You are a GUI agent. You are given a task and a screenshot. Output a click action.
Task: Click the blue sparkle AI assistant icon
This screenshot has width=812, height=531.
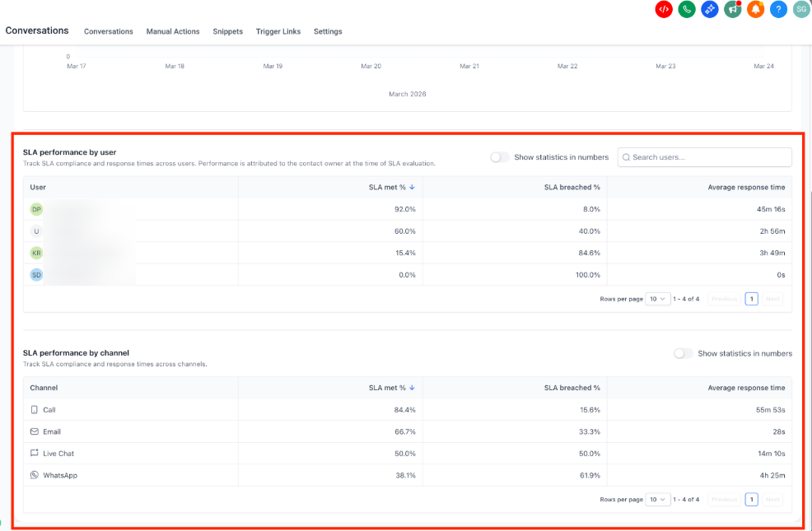pyautogui.click(x=709, y=9)
